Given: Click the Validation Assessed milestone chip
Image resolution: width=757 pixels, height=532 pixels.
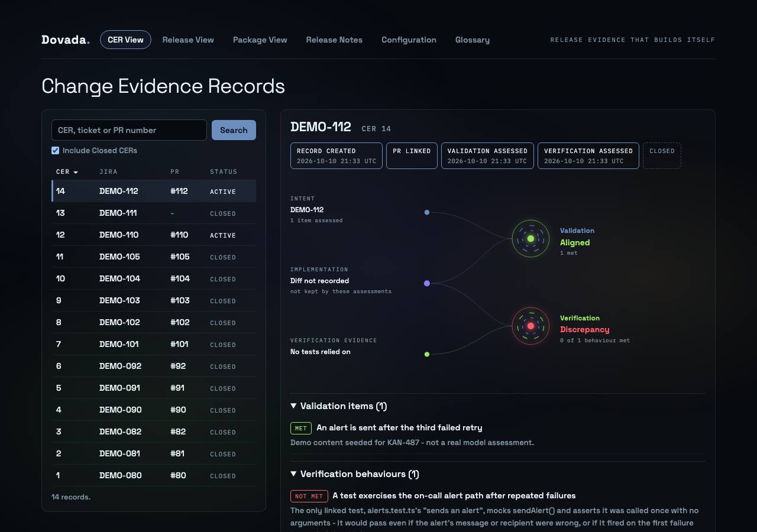Looking at the screenshot, I should point(487,155).
